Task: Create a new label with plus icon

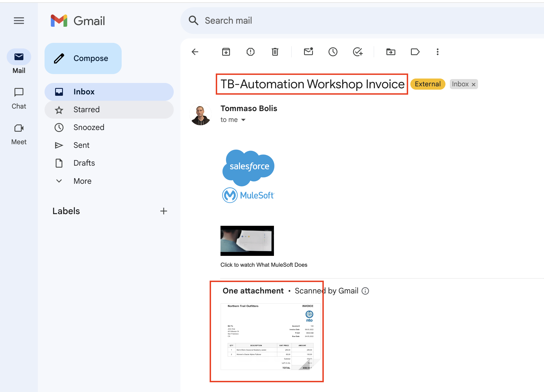Action: coord(164,211)
